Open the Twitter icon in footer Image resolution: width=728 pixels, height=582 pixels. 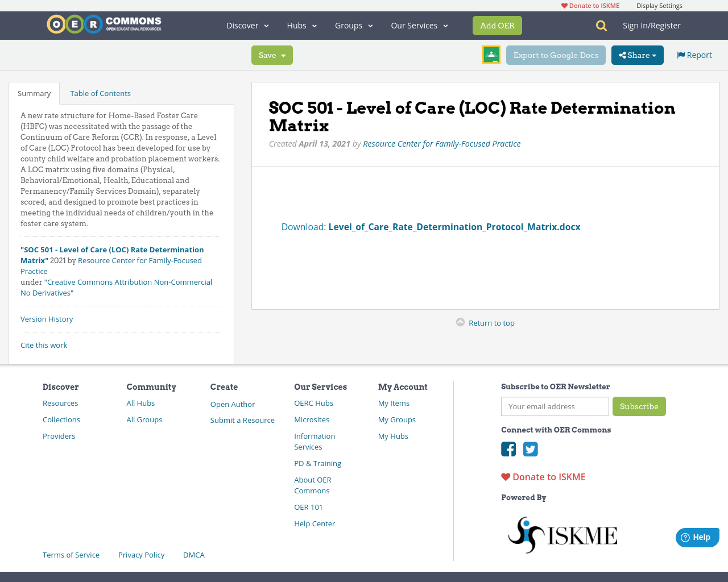pyautogui.click(x=531, y=449)
